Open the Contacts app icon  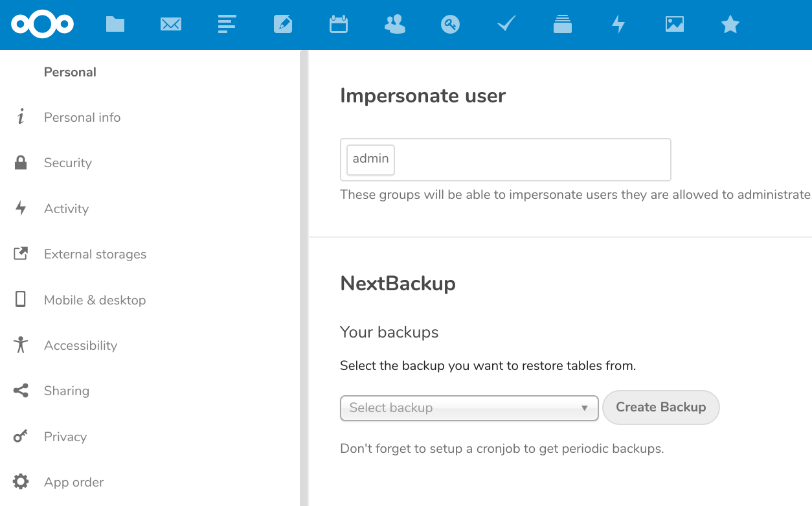coord(394,25)
